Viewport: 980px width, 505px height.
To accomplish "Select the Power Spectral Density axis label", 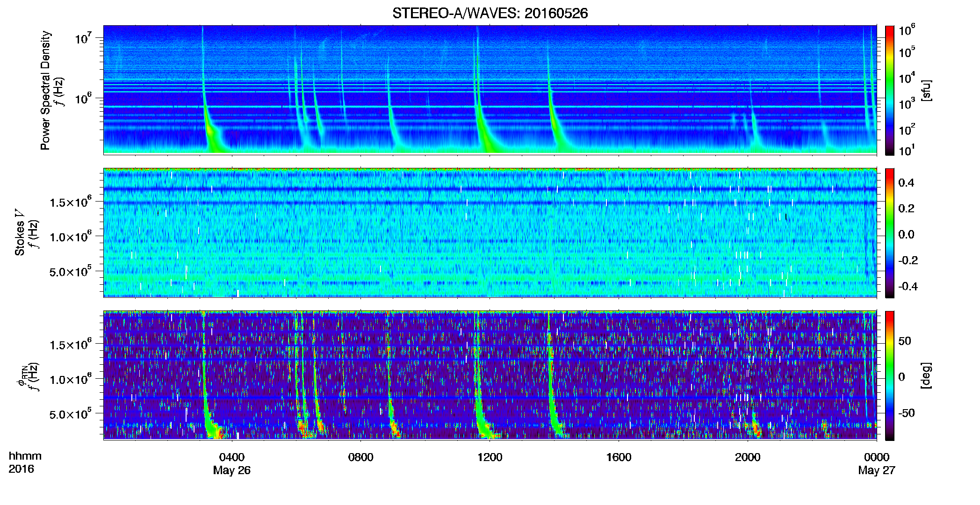I will tap(45, 90).
